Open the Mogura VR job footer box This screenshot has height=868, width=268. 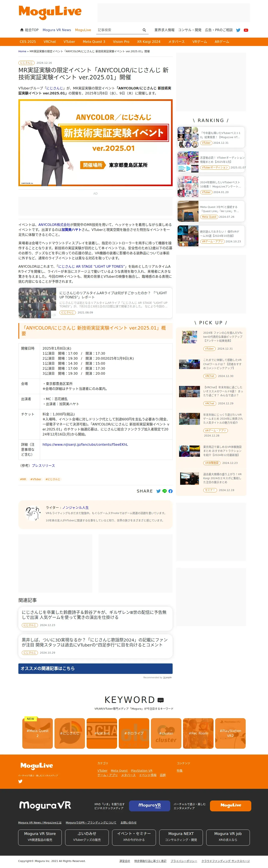(228, 837)
